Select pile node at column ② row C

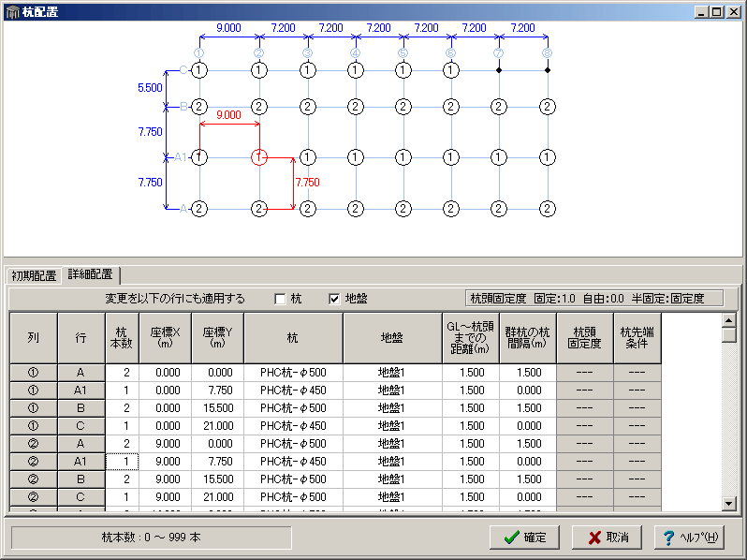(x=259, y=70)
